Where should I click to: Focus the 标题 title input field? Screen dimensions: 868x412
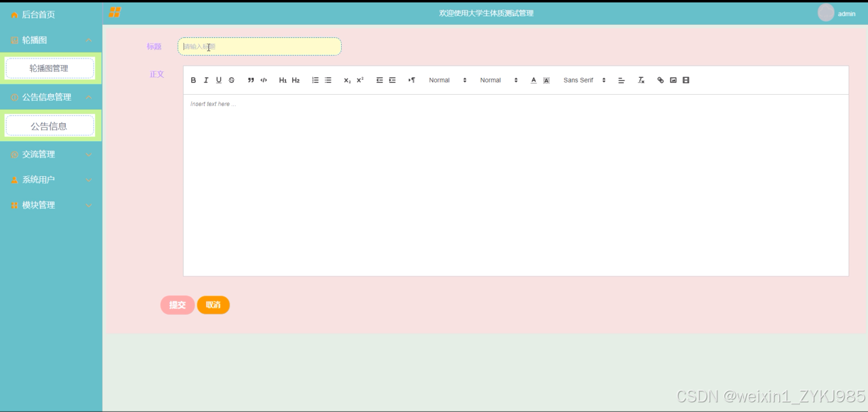point(260,46)
